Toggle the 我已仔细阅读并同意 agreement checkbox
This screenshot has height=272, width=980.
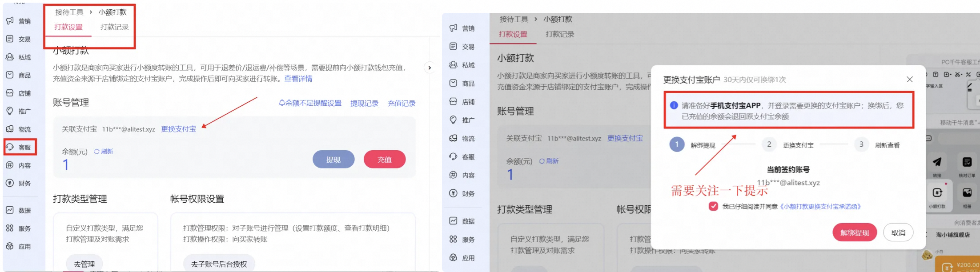click(x=713, y=206)
